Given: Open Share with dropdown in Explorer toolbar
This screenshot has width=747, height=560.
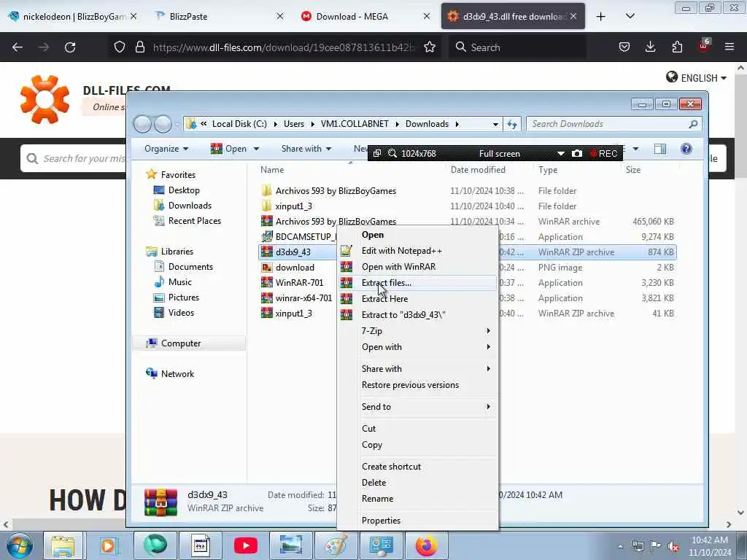Looking at the screenshot, I should [306, 149].
